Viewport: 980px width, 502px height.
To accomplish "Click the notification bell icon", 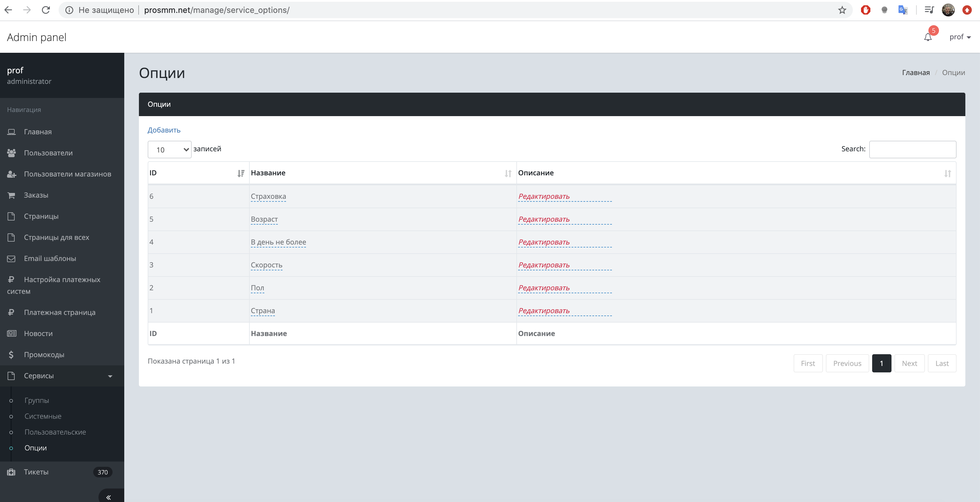I will 928,37.
